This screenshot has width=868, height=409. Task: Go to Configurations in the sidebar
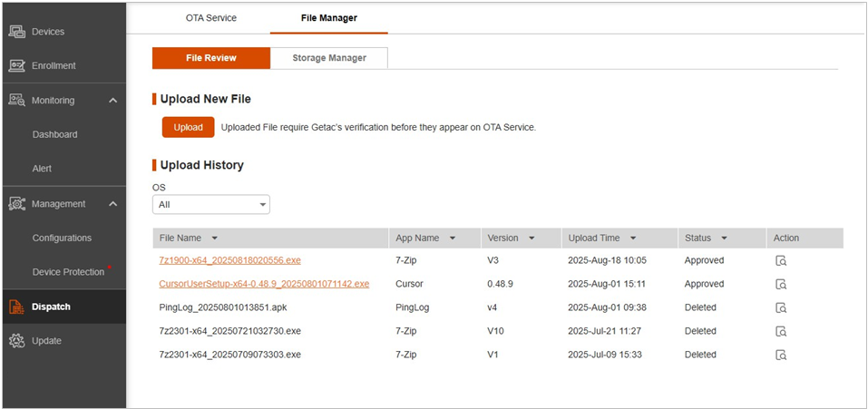tap(62, 238)
